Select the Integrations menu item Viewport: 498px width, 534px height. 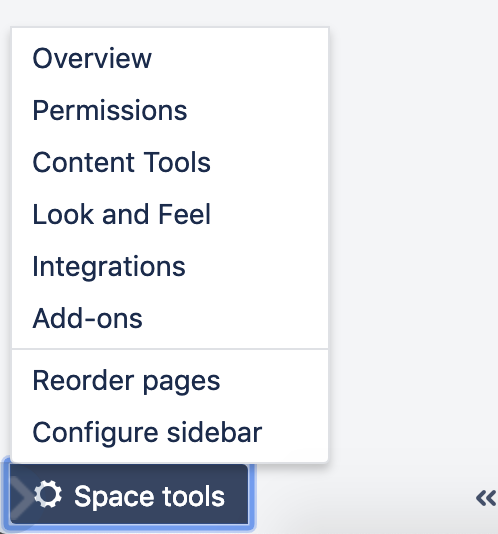[170, 266]
